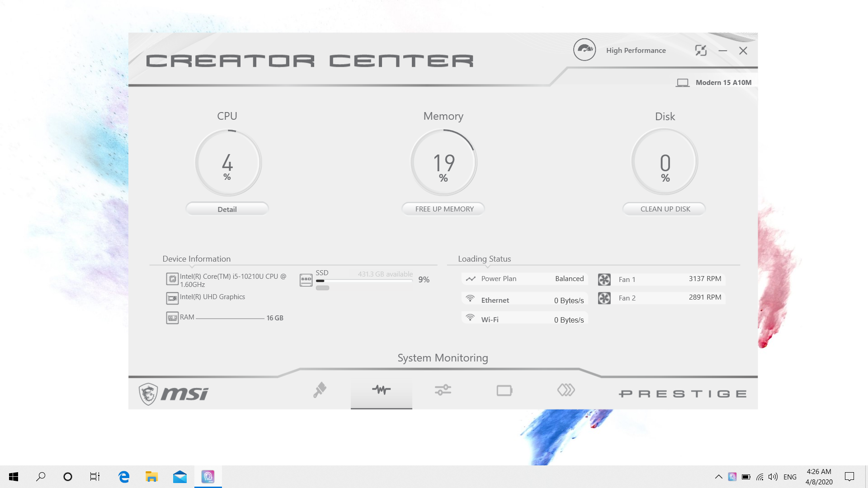Open Task View on taskbar
The height and width of the screenshot is (488, 868).
tap(95, 477)
